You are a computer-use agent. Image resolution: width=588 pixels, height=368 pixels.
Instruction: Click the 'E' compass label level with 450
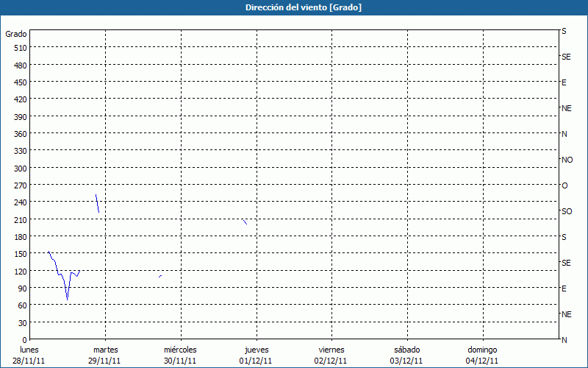point(564,82)
